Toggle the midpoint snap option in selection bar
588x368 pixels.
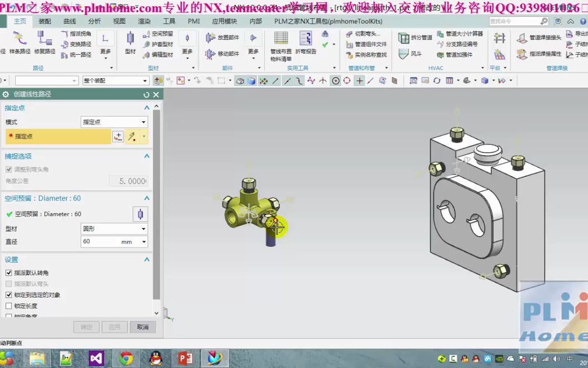click(x=287, y=80)
